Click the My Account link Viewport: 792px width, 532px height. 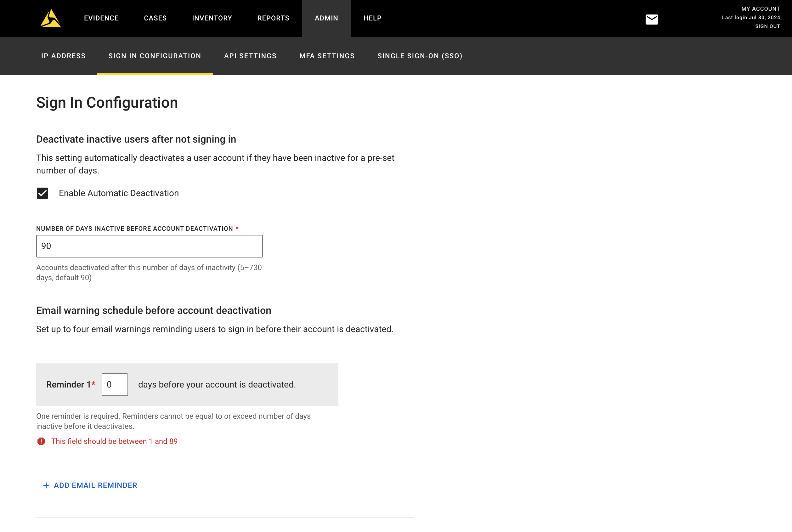[761, 9]
